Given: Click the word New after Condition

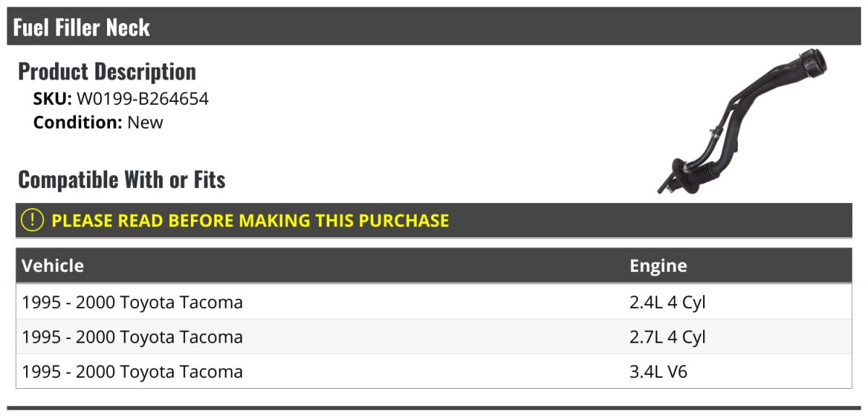Looking at the screenshot, I should [145, 122].
